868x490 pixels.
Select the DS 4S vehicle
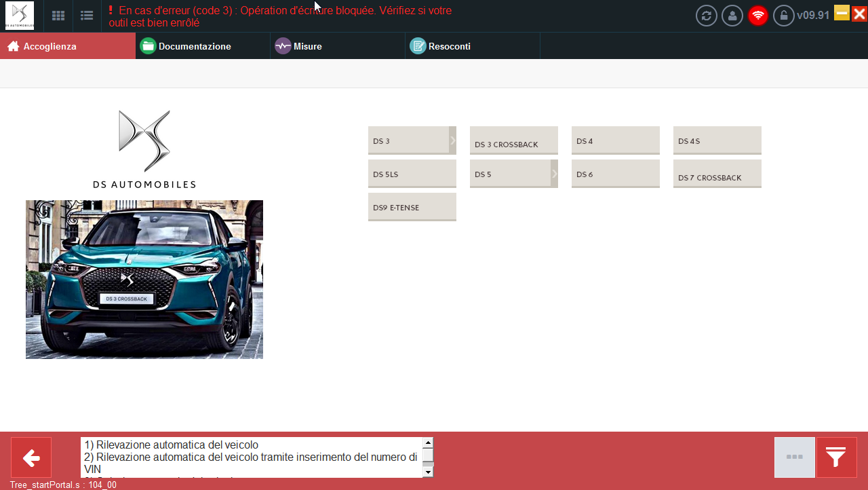[717, 140]
